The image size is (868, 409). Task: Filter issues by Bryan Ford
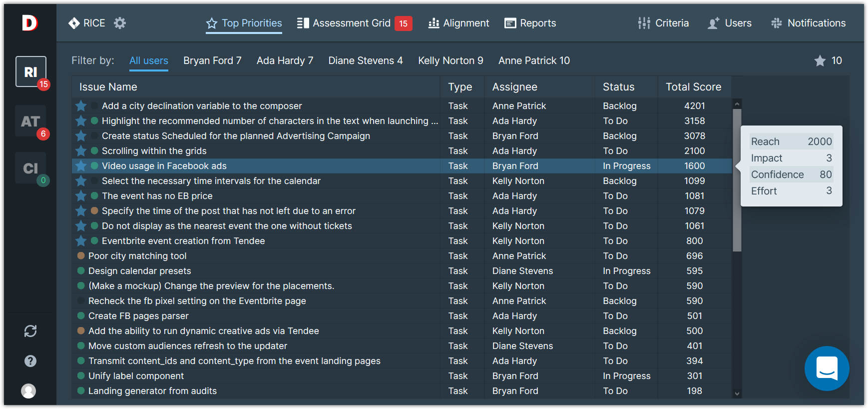(212, 60)
